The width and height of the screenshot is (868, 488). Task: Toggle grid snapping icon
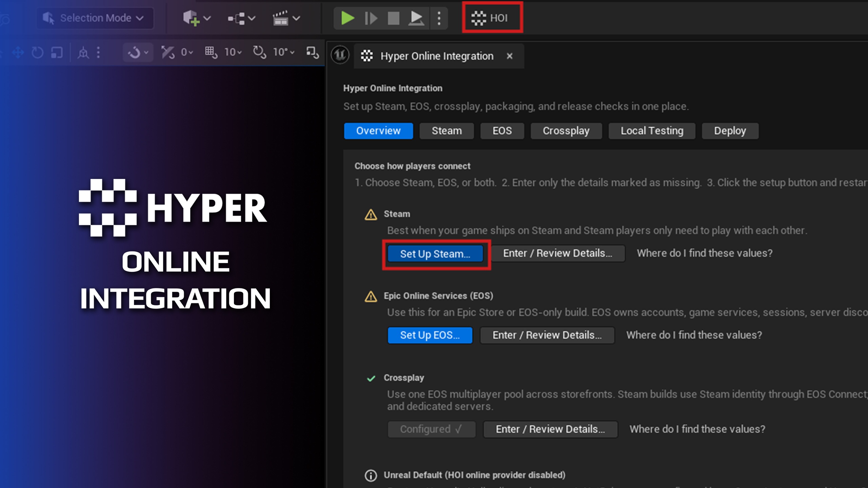211,53
